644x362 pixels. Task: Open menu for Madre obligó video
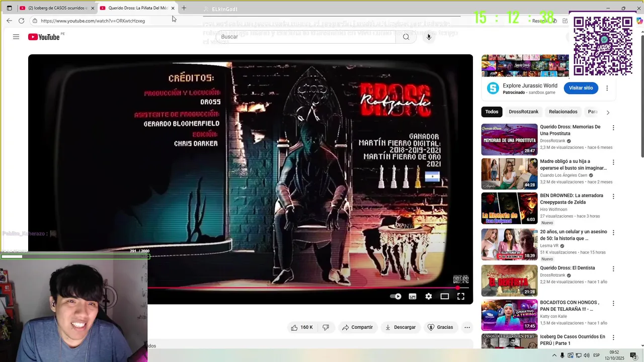click(613, 162)
